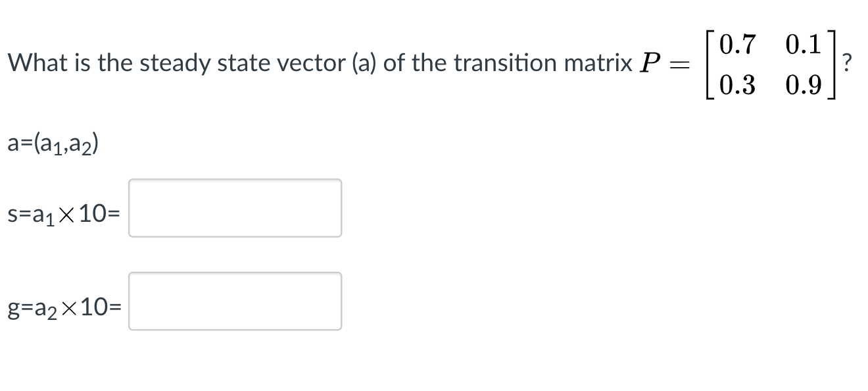Click inside the s=a₁×10 input field
Screen dimensions: 868x391
pyautogui.click(x=235, y=208)
